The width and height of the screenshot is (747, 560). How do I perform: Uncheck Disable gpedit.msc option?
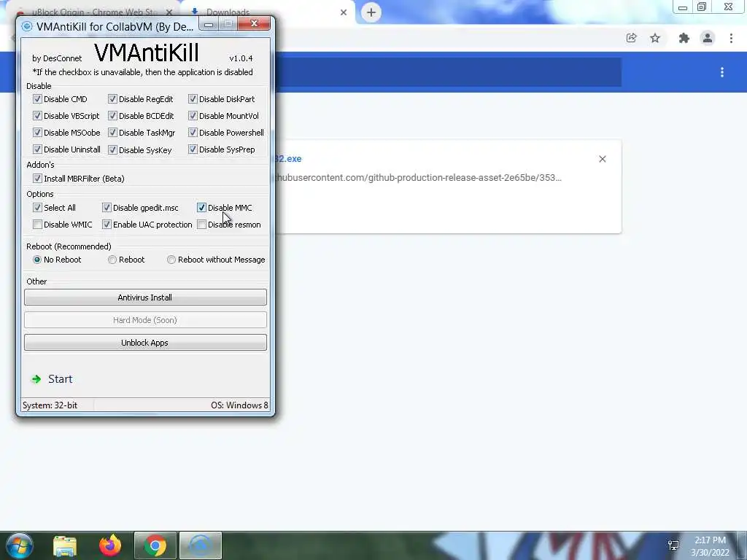107,208
